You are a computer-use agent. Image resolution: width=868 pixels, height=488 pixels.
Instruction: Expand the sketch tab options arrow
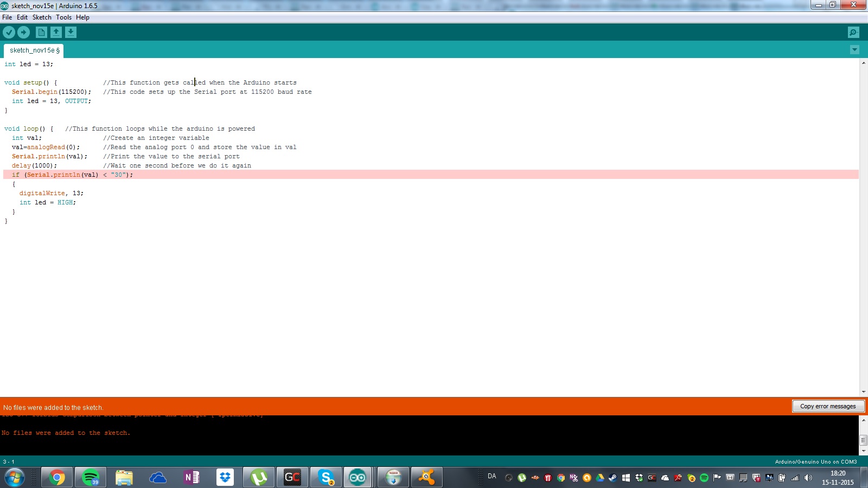pyautogui.click(x=854, y=50)
